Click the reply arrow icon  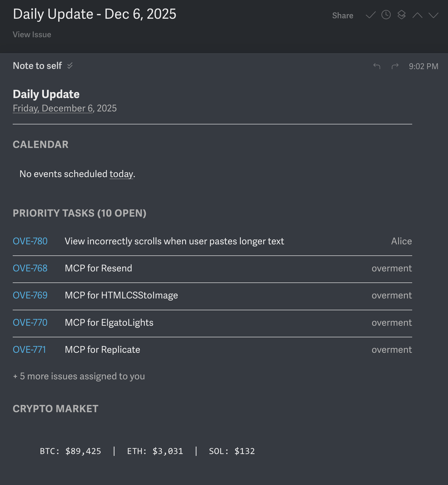coord(377,66)
